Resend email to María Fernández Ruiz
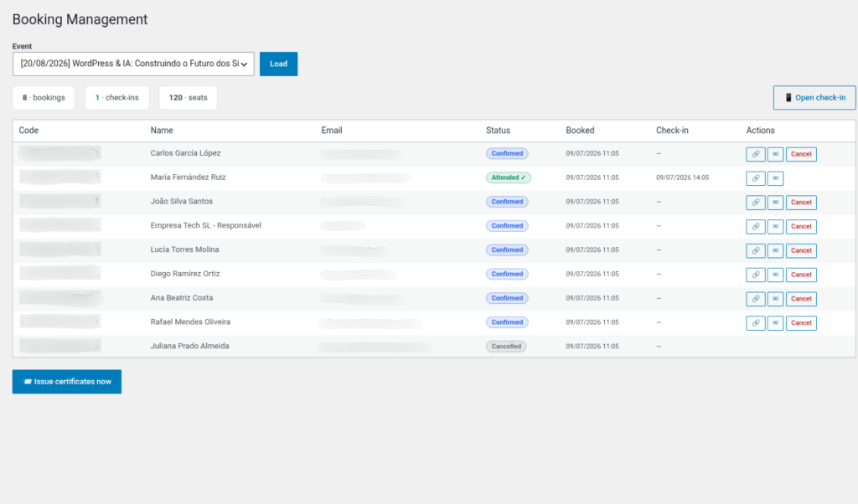The height and width of the screenshot is (504, 858). (775, 178)
